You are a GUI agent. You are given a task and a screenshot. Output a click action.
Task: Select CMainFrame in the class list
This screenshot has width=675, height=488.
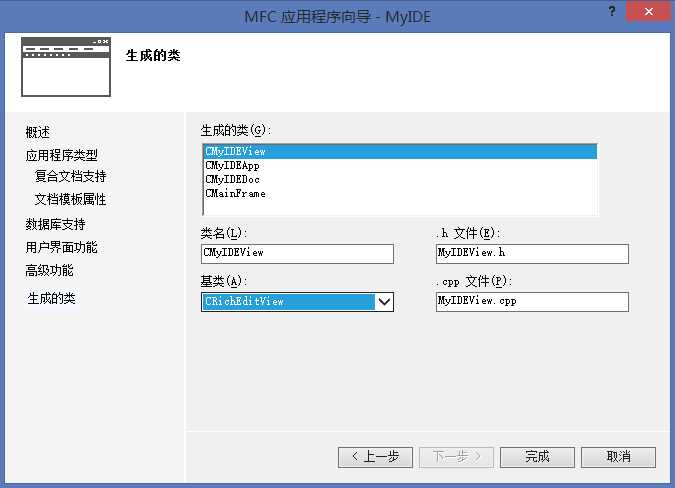click(400, 194)
